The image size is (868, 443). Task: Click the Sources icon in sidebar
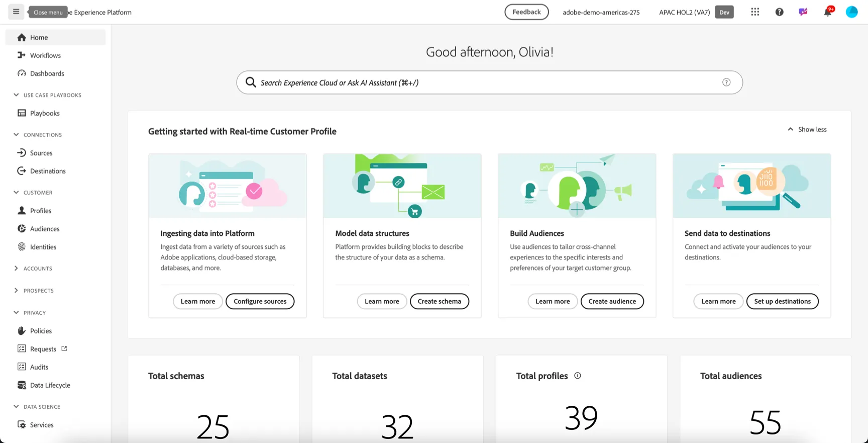(x=22, y=153)
